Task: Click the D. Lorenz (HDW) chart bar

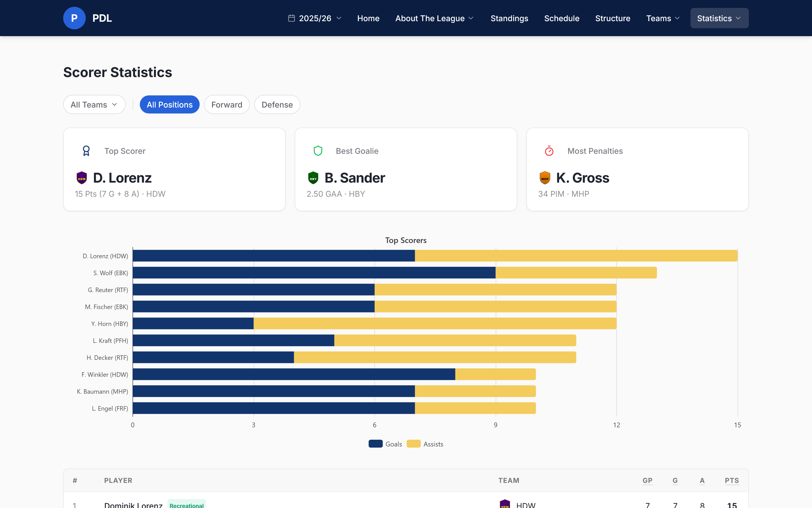Action: click(435, 256)
